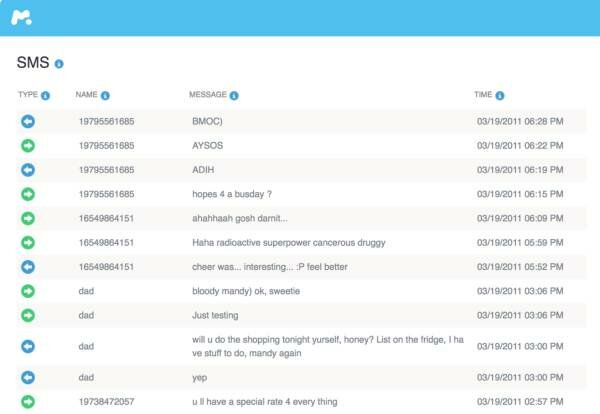
Task: Click incoming arrow for 'will u do the shopping' row
Action: click(x=28, y=347)
